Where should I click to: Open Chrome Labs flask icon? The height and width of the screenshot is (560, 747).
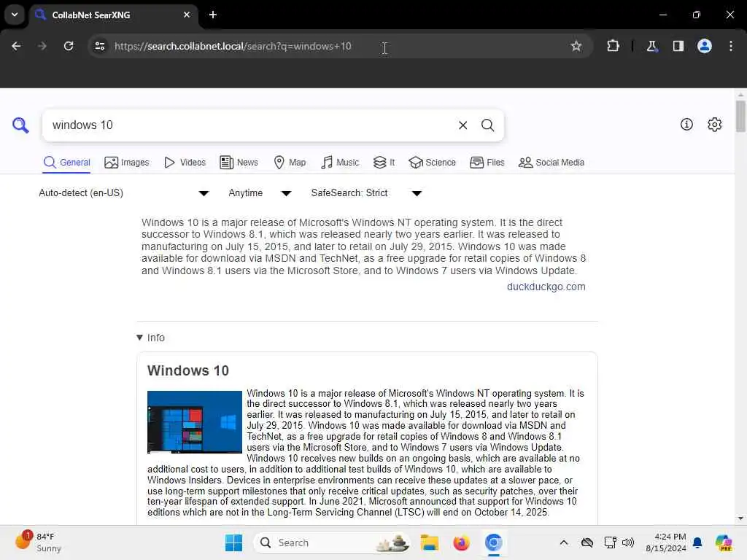[651, 46]
